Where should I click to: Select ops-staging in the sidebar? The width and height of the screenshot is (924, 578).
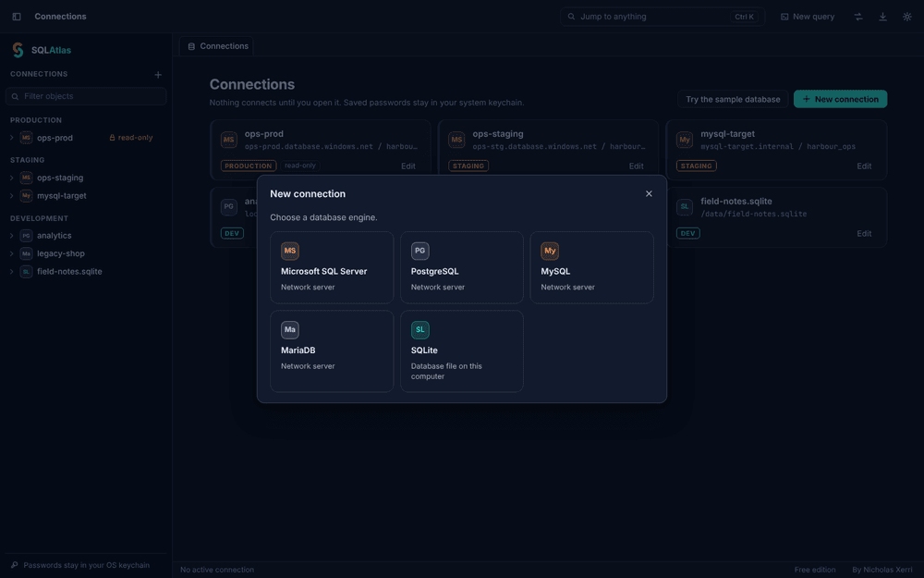60,178
